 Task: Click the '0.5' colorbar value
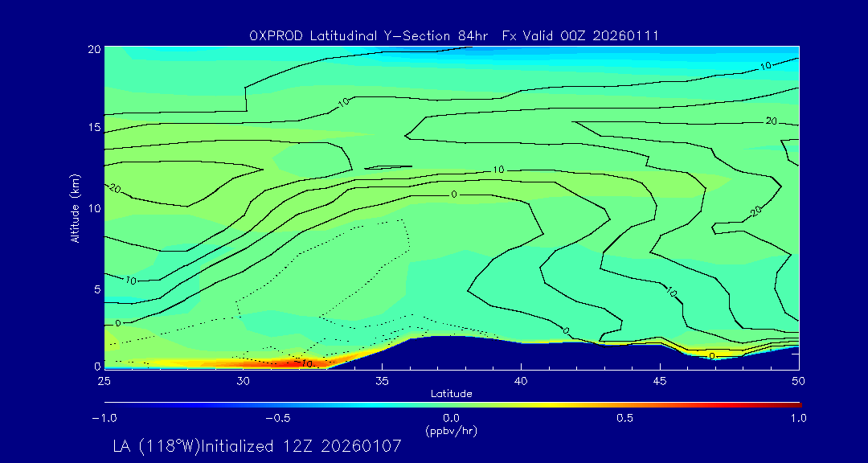[625, 418]
